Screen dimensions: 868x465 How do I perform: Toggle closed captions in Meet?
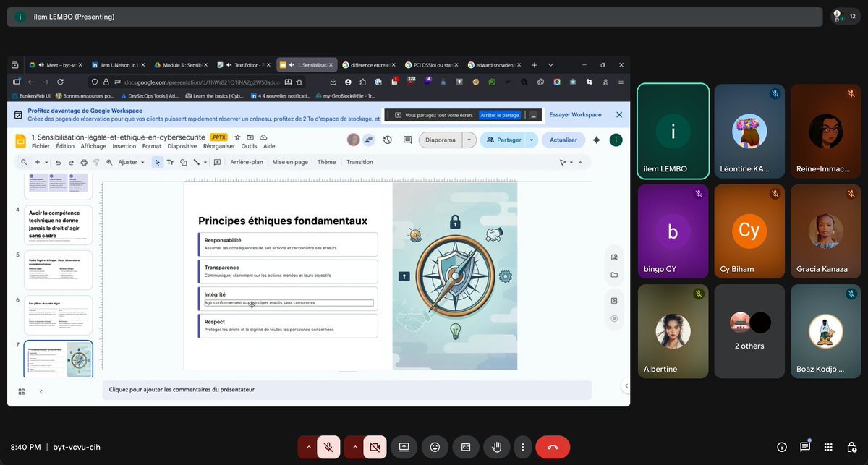pos(466,447)
